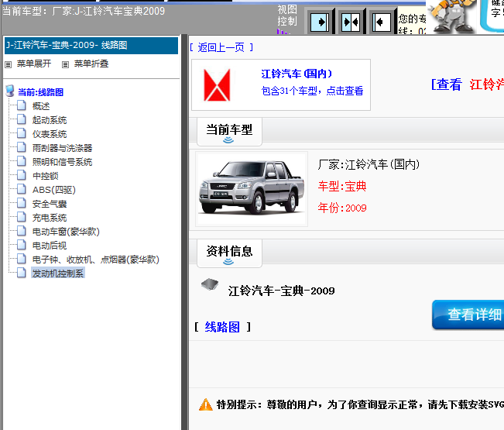Open 雨刮器与洗涤器 wiring diagram
Image resolution: width=504 pixels, height=430 pixels.
click(63, 148)
